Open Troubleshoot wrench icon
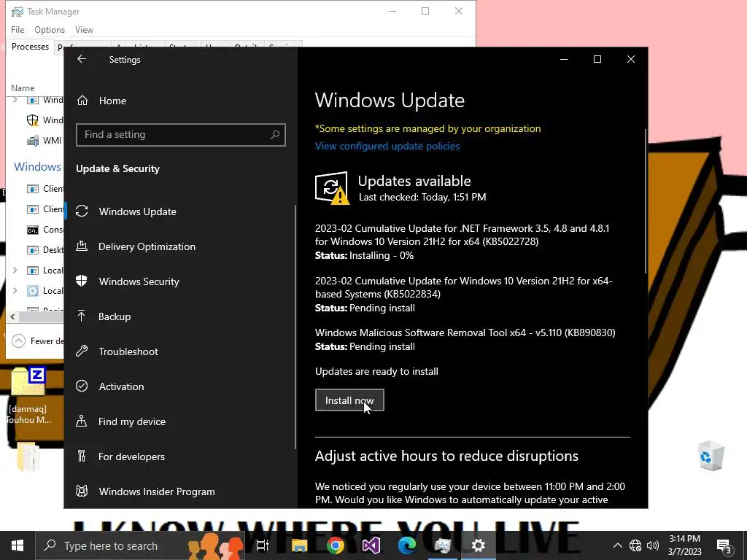 pyautogui.click(x=82, y=351)
